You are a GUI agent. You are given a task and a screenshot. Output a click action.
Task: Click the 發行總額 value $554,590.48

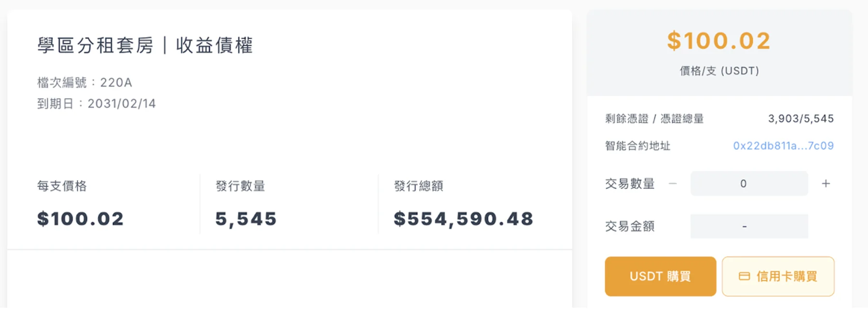(463, 219)
